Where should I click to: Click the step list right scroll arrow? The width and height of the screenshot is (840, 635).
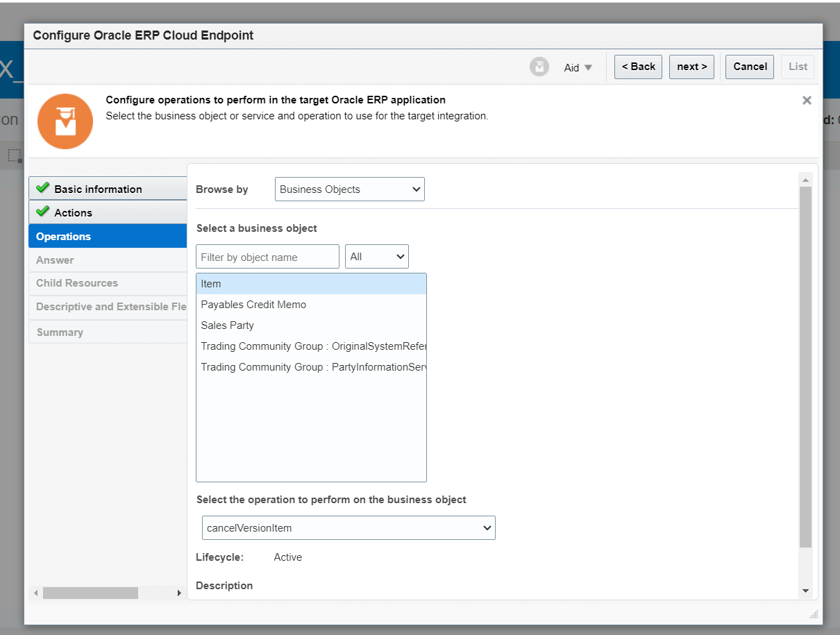(x=179, y=593)
